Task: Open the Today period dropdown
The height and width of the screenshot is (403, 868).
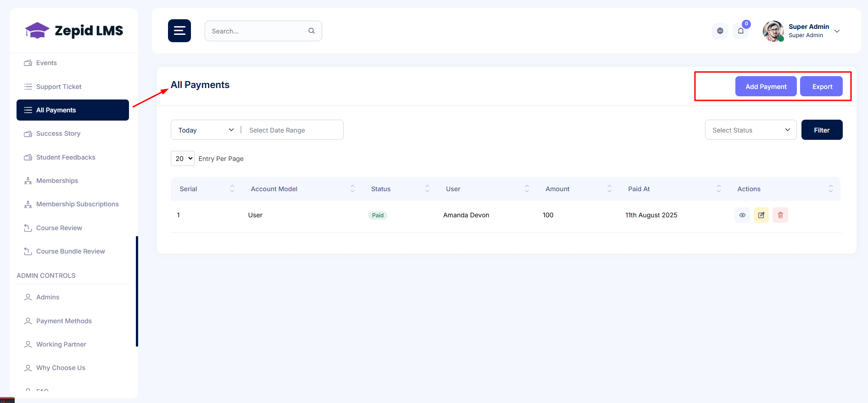Action: (206, 130)
